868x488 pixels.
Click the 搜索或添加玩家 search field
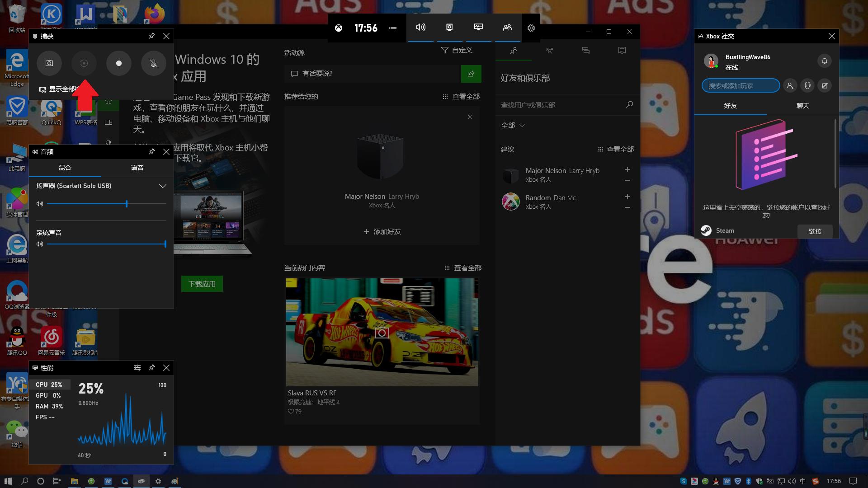741,85
